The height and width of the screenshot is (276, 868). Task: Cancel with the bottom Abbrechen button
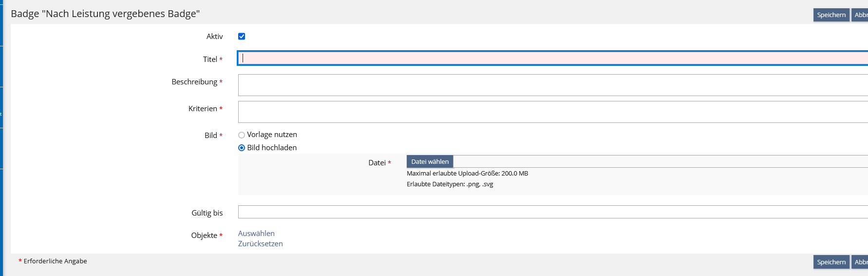pos(860,262)
